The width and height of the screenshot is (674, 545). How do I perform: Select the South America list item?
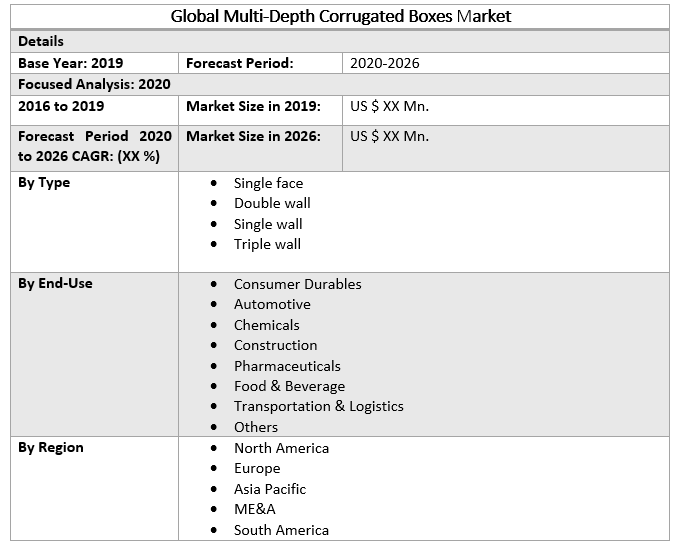(281, 530)
